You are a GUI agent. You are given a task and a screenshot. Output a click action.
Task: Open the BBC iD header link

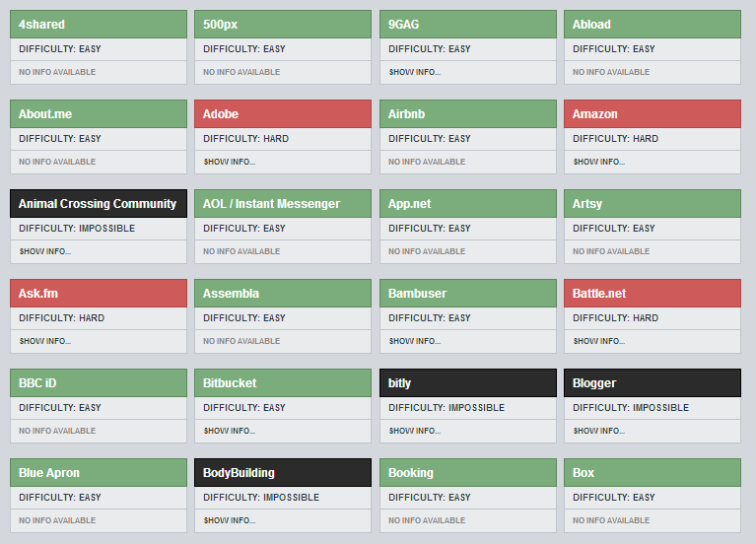coord(37,383)
